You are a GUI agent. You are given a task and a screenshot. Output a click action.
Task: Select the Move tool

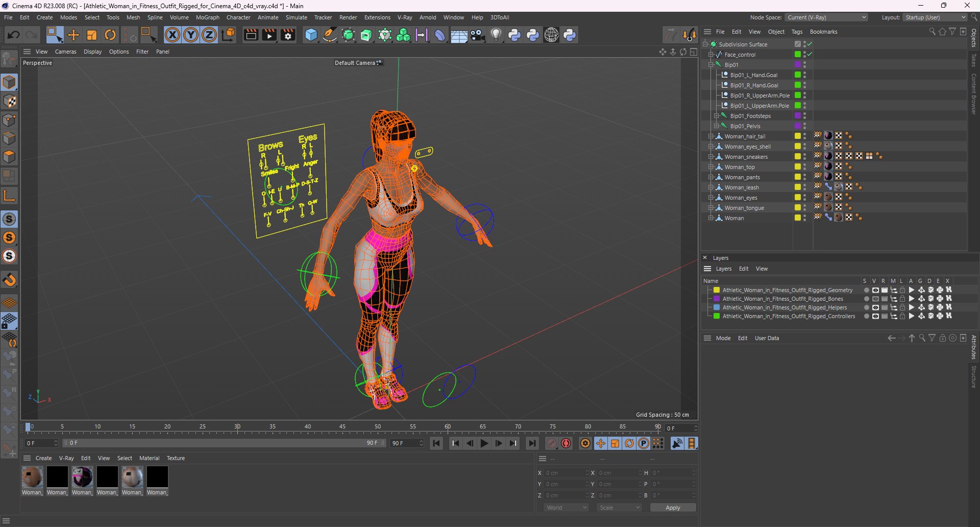73,35
